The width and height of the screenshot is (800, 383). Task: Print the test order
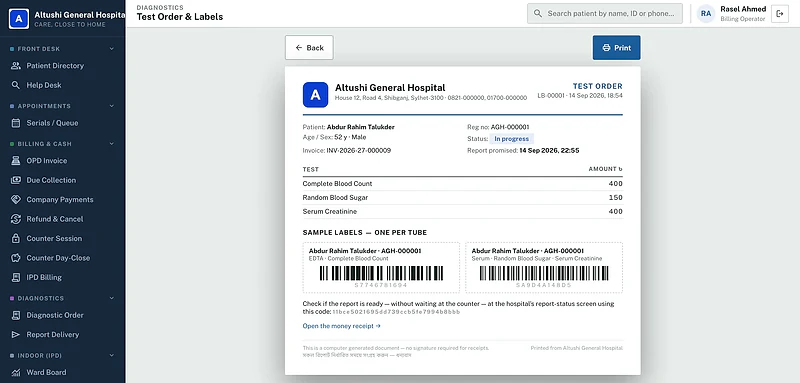(616, 48)
